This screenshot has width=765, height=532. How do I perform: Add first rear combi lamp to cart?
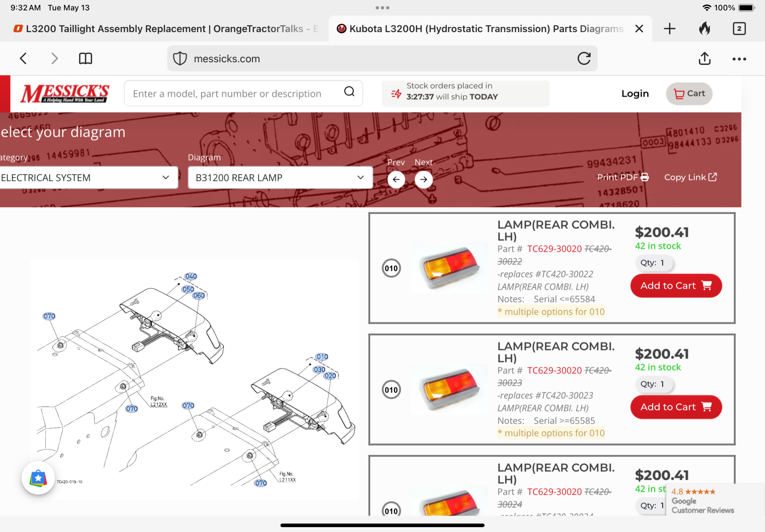click(x=676, y=286)
